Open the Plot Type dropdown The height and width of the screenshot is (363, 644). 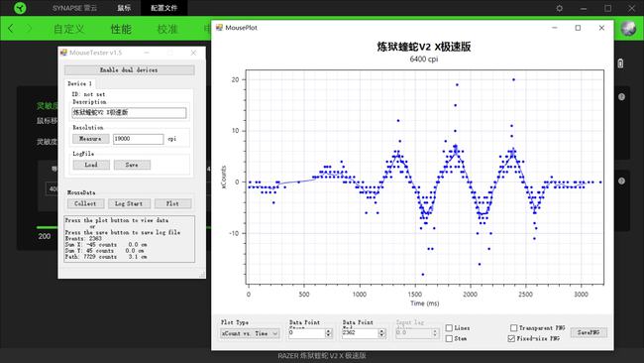coord(250,333)
